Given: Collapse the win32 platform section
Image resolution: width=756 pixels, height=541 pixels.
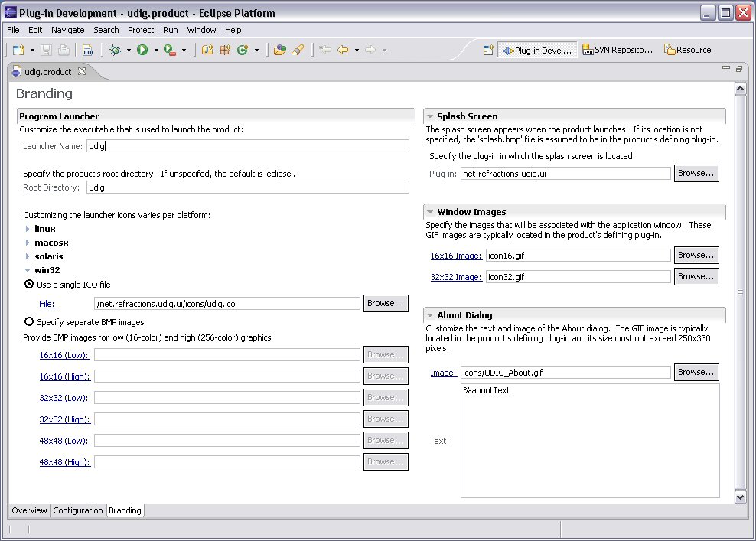Looking at the screenshot, I should coord(28,270).
